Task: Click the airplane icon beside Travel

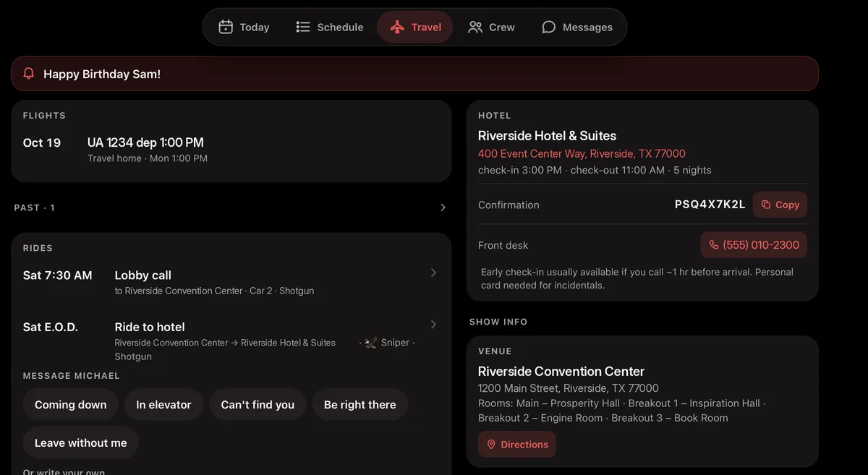Action: 397,27
